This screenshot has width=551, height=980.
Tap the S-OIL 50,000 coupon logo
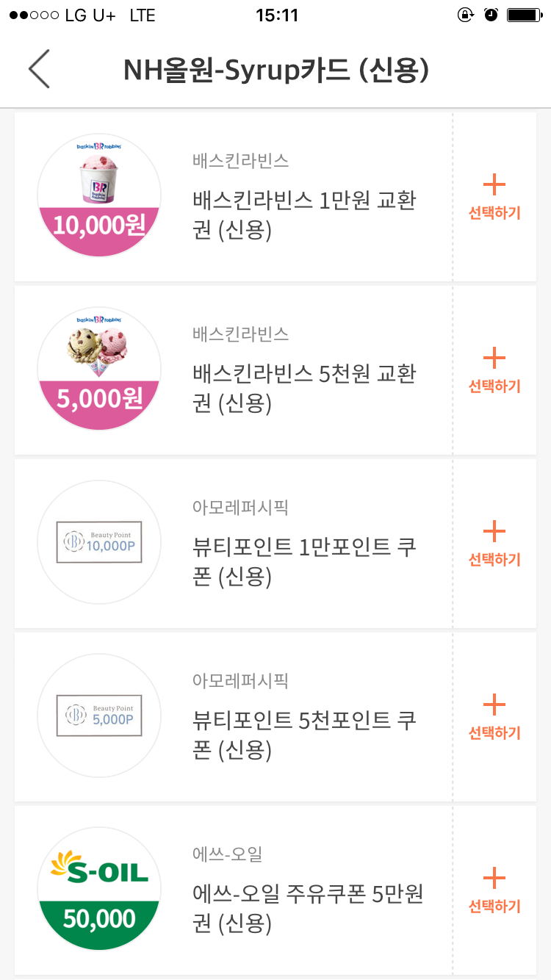tap(99, 889)
